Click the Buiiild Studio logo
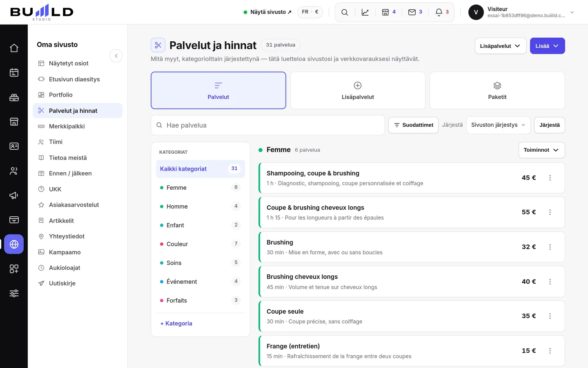The height and width of the screenshot is (368, 588). coord(42,12)
